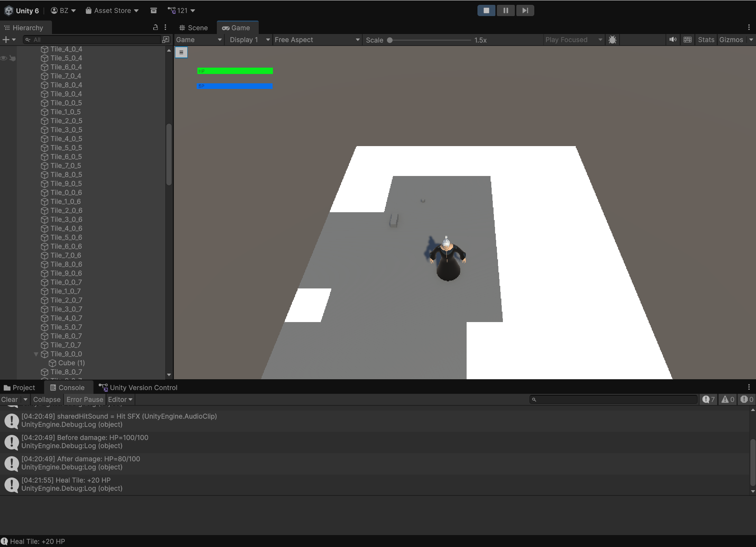Toggle the info messages filter showing 7
This screenshot has height=547, width=756.
[708, 399]
